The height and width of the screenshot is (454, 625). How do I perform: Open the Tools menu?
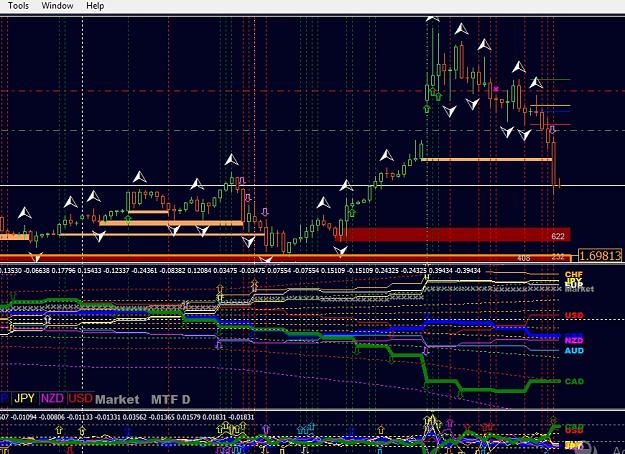point(18,6)
